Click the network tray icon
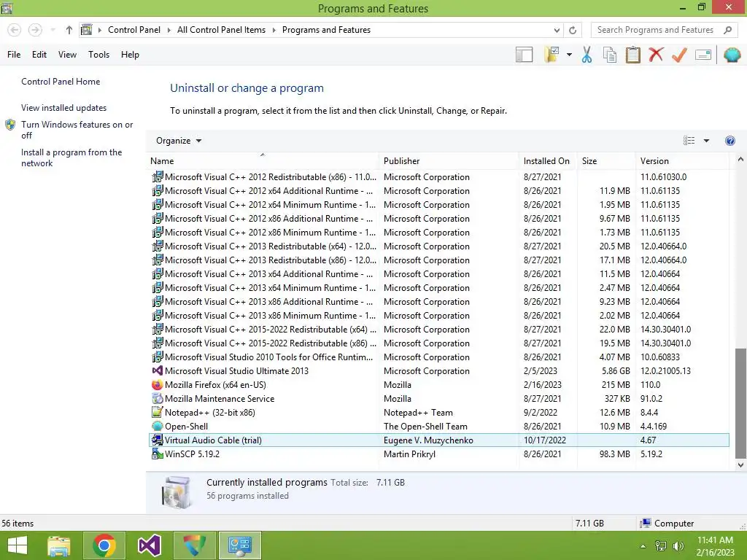The width and height of the screenshot is (747, 560). pyautogui.click(x=661, y=546)
